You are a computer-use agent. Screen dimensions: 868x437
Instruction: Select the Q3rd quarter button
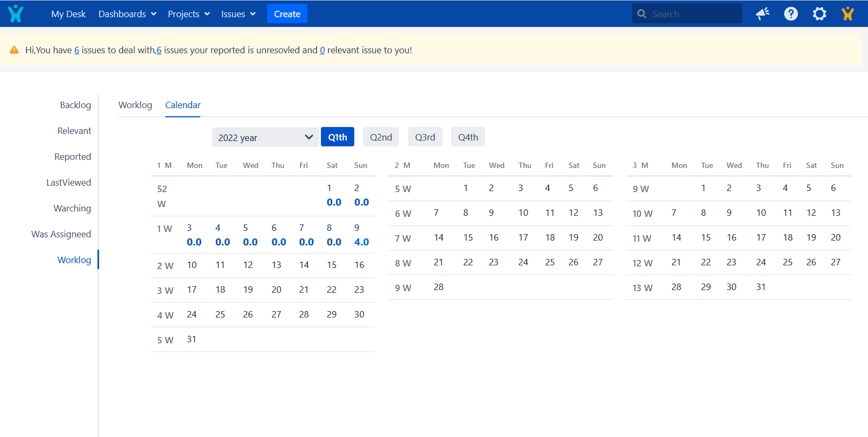tap(425, 137)
